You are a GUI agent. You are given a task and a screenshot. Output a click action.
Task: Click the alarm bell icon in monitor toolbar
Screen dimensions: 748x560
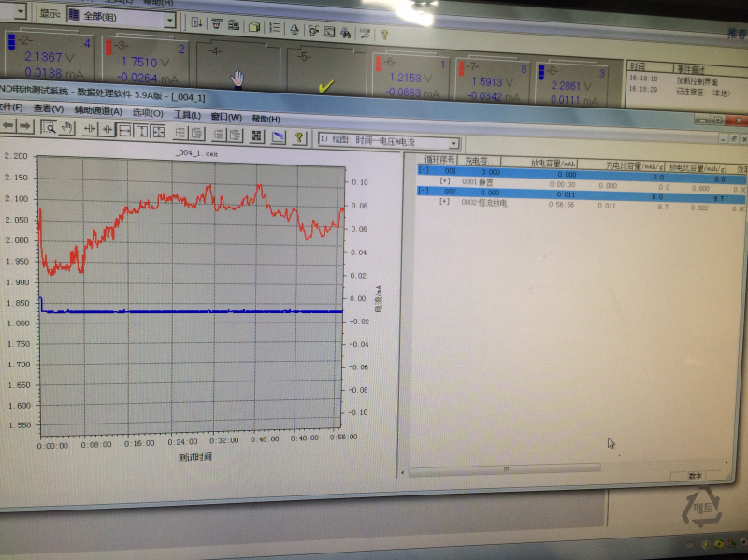click(x=295, y=29)
